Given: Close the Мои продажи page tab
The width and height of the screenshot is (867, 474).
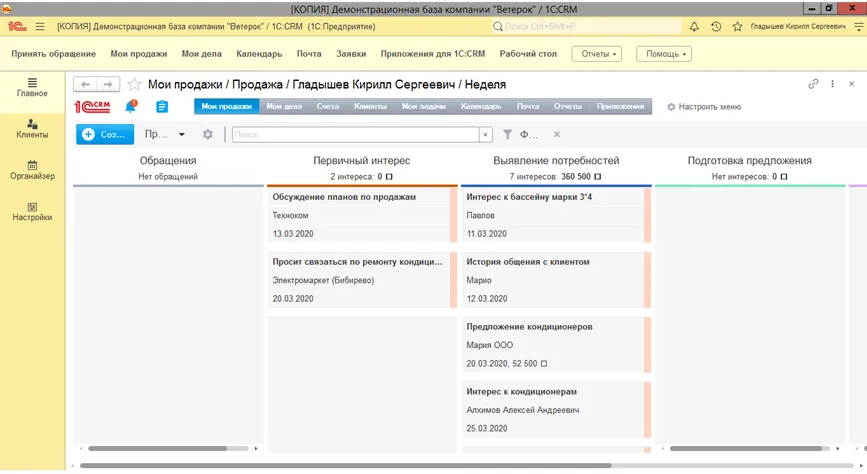Looking at the screenshot, I should coord(852,84).
